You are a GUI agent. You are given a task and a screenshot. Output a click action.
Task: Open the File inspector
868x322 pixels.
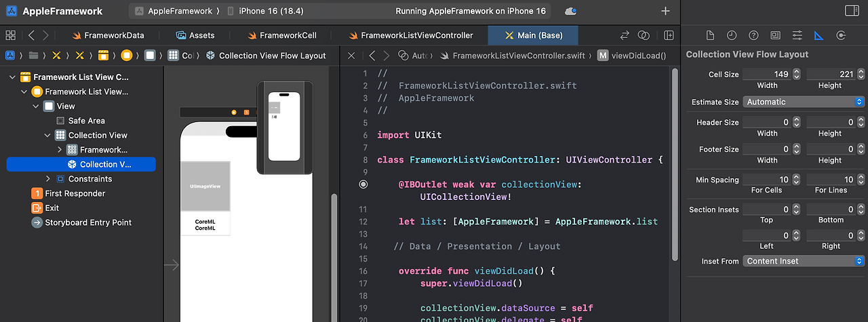tap(710, 35)
